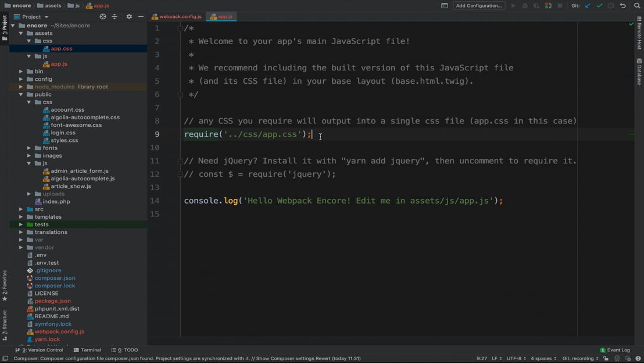Hide the Project panel with minus icon
644x363 pixels.
[141, 17]
